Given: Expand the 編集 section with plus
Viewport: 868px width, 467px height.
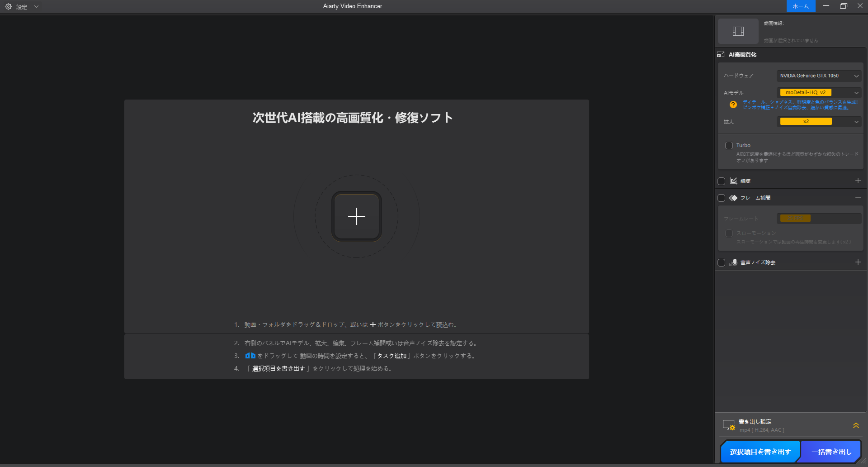Looking at the screenshot, I should tap(858, 181).
